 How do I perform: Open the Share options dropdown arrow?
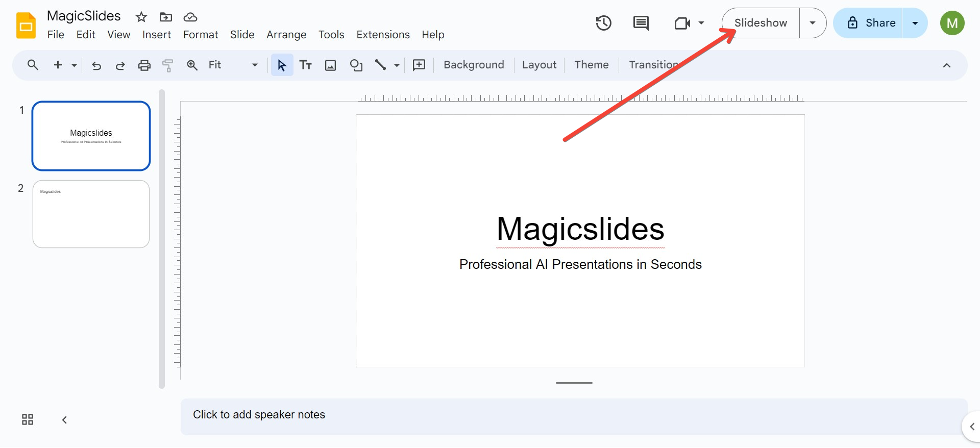click(915, 23)
